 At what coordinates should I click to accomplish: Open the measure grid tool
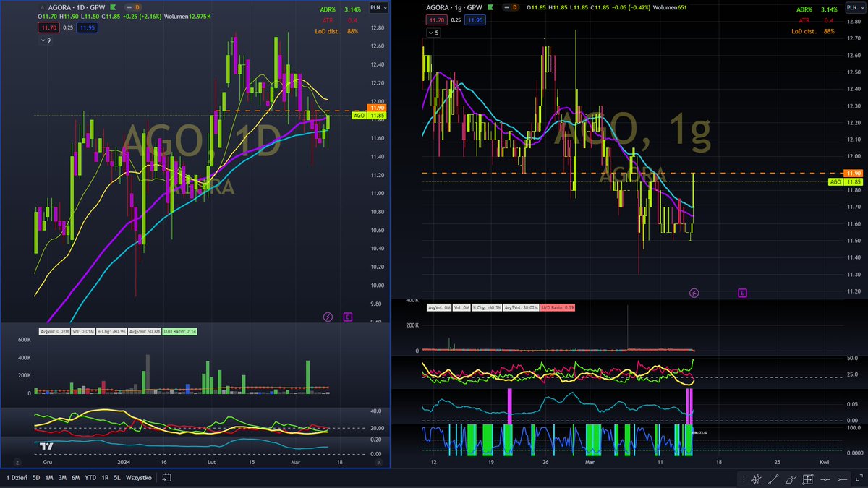click(x=808, y=479)
